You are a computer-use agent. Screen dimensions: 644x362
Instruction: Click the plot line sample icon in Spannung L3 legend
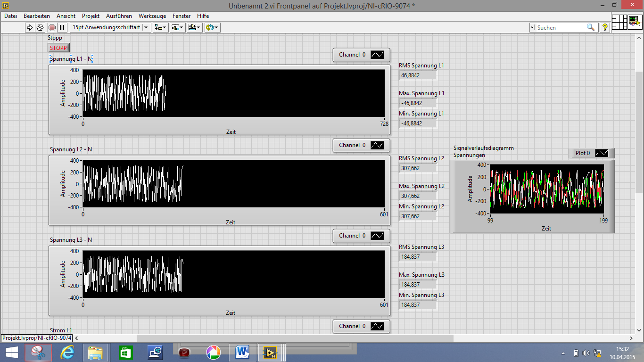click(377, 236)
